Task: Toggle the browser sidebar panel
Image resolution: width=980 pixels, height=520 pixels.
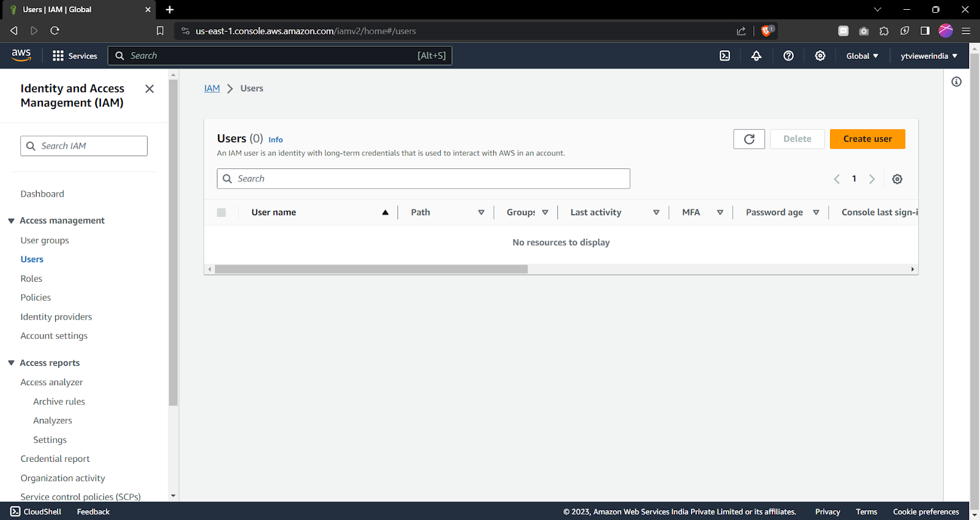Action: (x=925, y=31)
